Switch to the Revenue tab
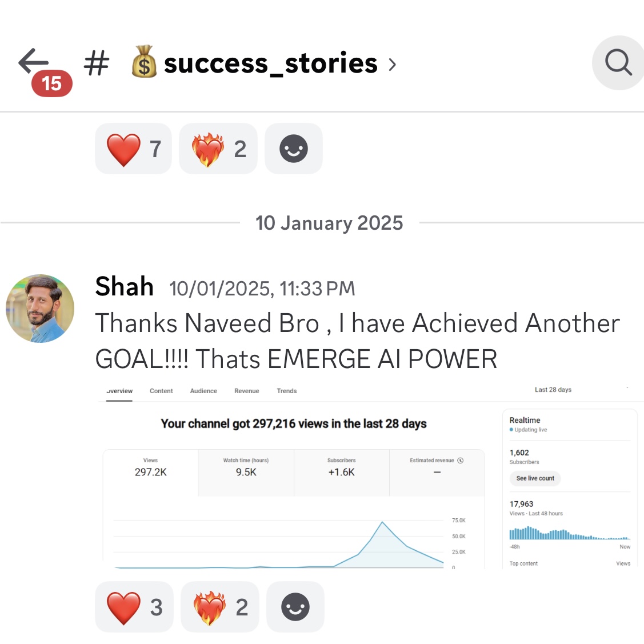 pyautogui.click(x=246, y=391)
